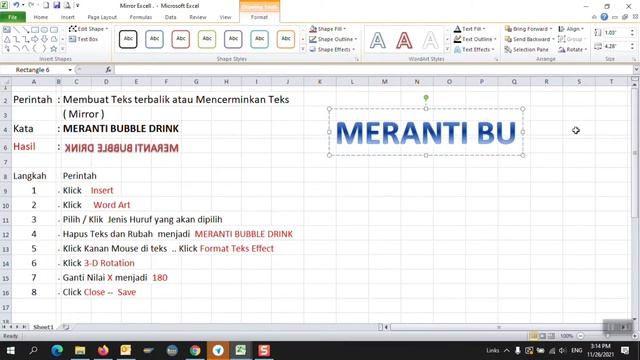Switch to the Home ribbon tab

[x=40, y=17]
